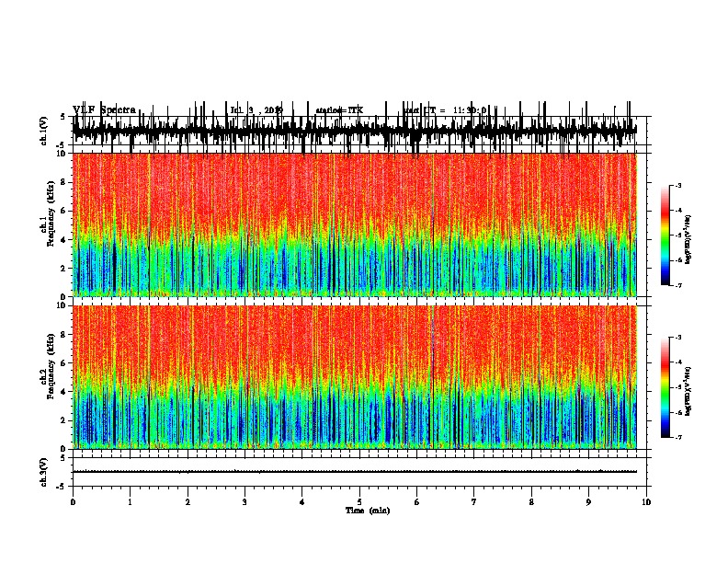Click the 'start UT = 11:30:0' header text
The height and width of the screenshot is (563, 728).
click(445, 110)
